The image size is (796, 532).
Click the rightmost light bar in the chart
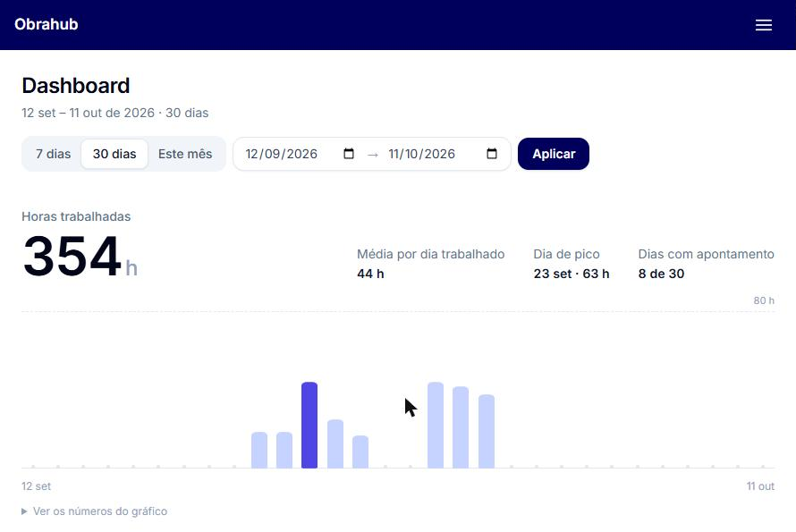point(487,431)
